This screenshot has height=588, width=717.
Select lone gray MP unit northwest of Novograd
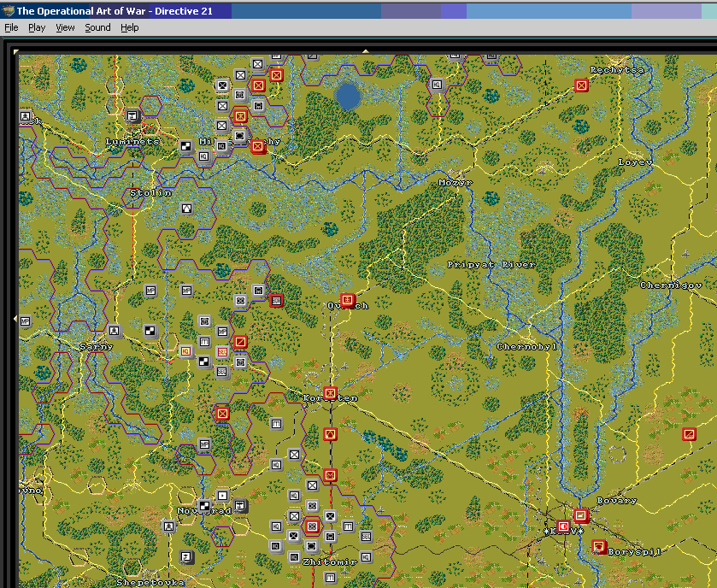coord(204,444)
